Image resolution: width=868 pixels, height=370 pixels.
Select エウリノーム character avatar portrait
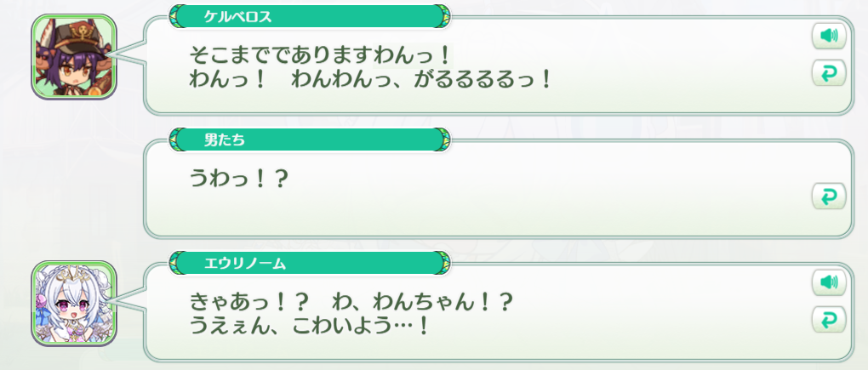[x=74, y=303]
